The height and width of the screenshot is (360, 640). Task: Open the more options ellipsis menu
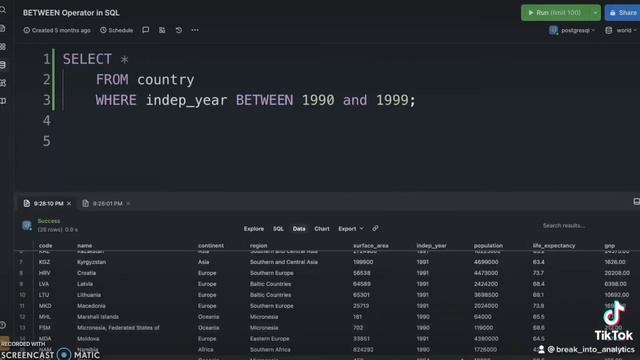195,30
